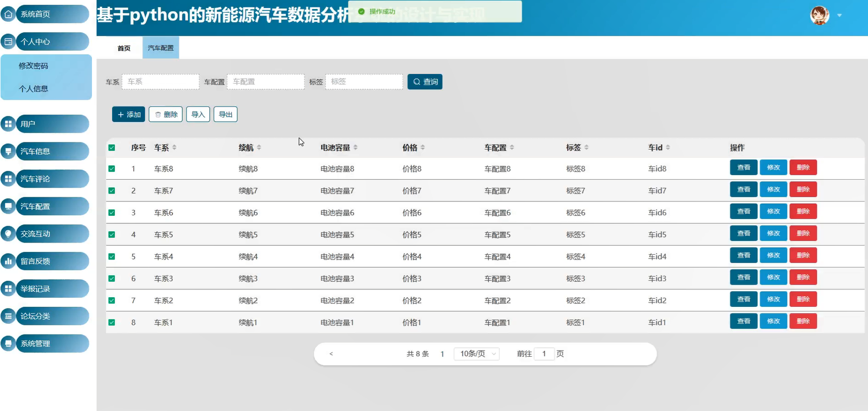The width and height of the screenshot is (868, 411).
Task: Click the 添加 button
Action: pos(129,114)
